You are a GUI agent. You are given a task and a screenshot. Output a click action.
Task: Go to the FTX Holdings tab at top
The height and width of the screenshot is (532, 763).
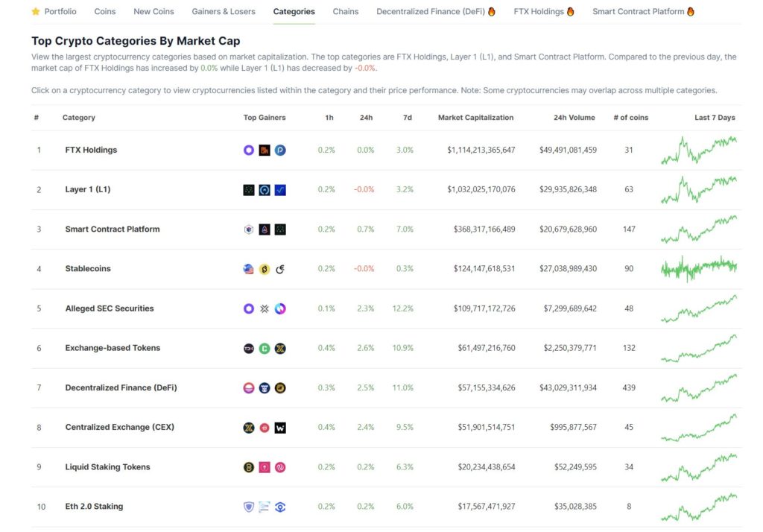click(544, 11)
